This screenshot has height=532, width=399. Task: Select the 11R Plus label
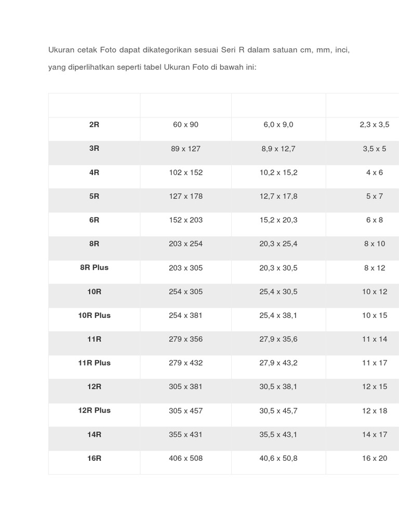(x=94, y=363)
